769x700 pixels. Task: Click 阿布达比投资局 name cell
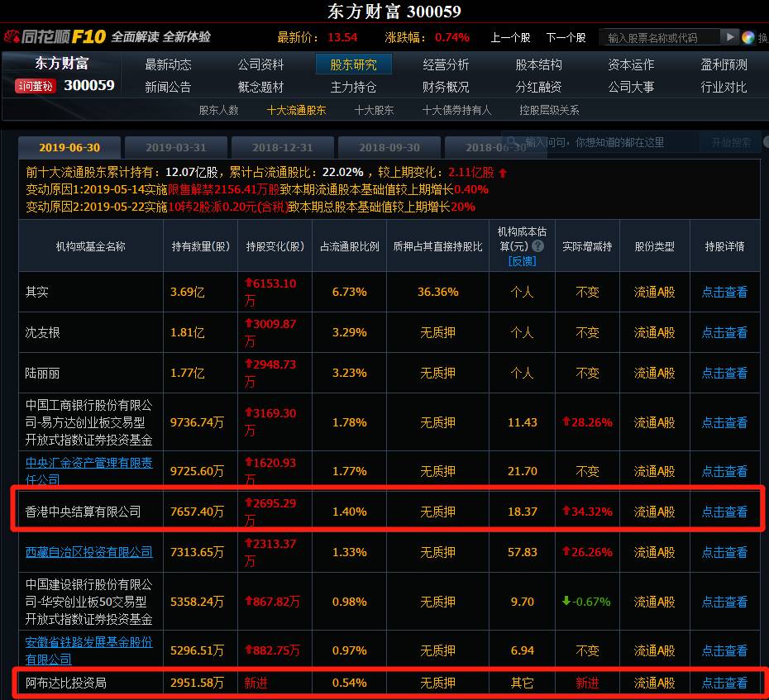click(65, 683)
